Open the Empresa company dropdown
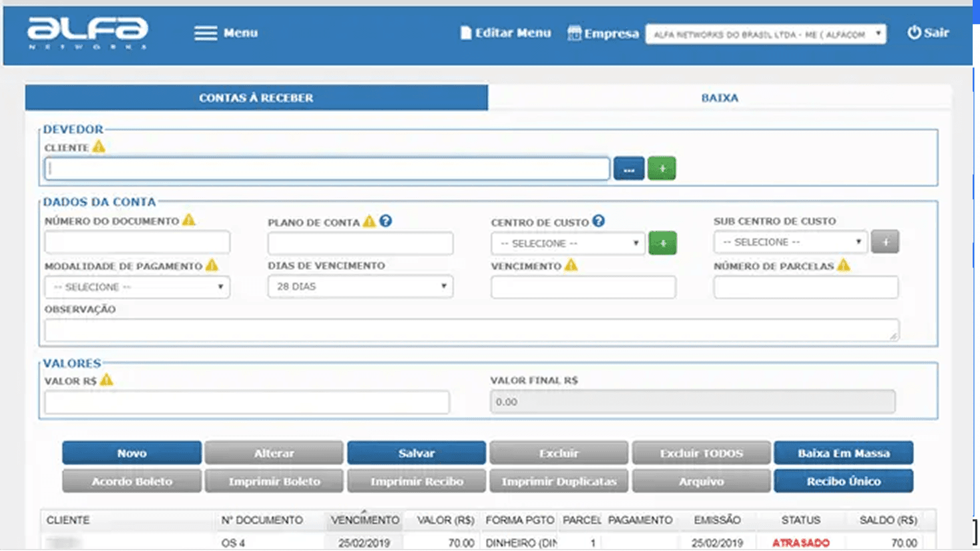The height and width of the screenshot is (551, 980). pos(766,34)
